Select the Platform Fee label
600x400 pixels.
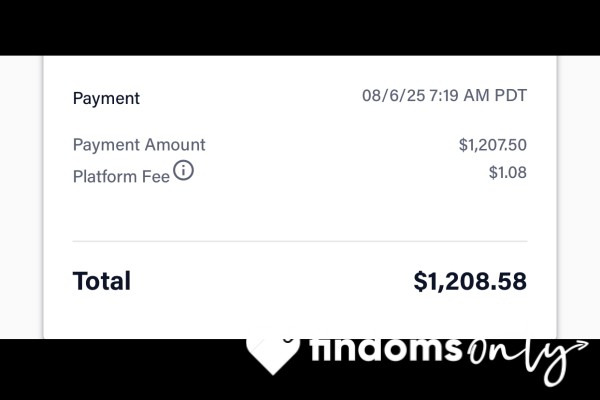click(121, 176)
